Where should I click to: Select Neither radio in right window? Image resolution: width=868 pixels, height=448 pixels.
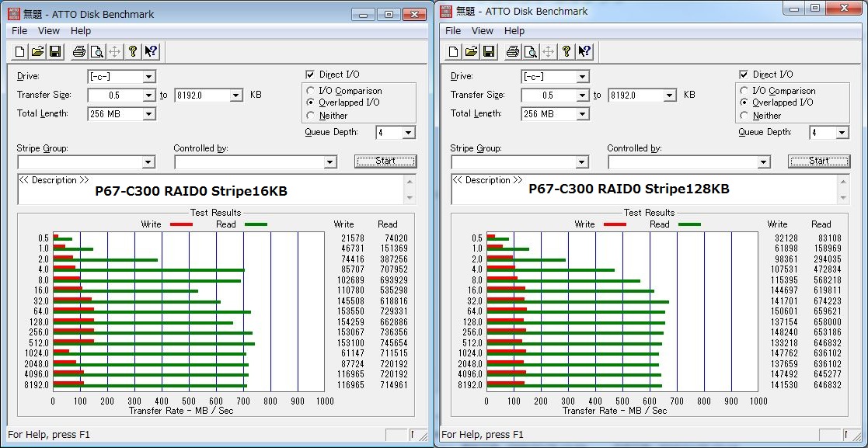pyautogui.click(x=744, y=116)
